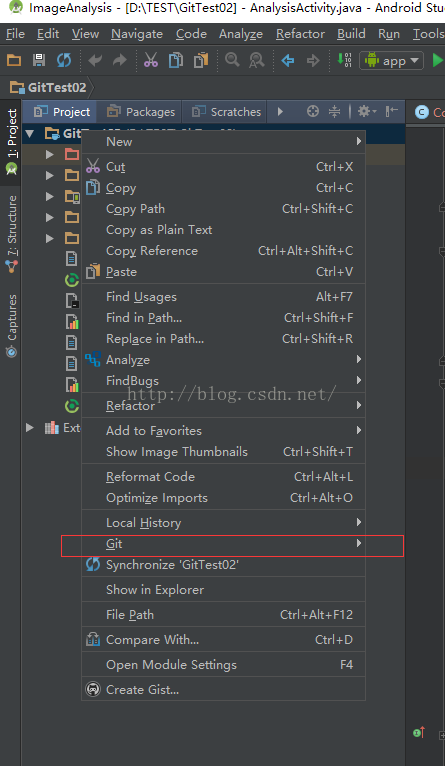Choose Copy from the context menu
Image resolution: width=445 pixels, height=766 pixels.
tap(223, 188)
